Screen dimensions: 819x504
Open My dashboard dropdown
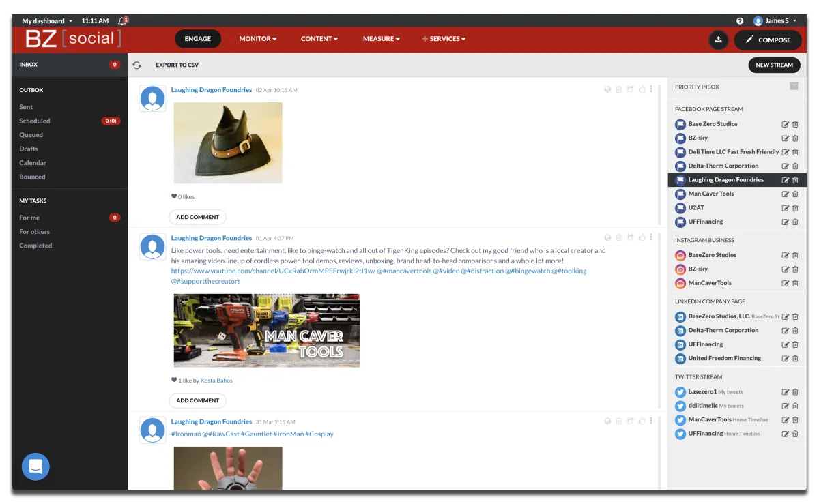point(47,21)
